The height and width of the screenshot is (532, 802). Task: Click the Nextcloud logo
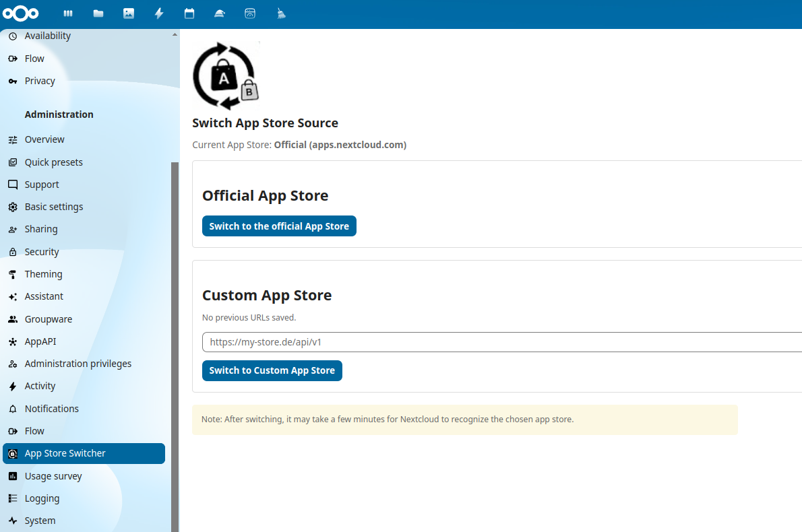20,13
